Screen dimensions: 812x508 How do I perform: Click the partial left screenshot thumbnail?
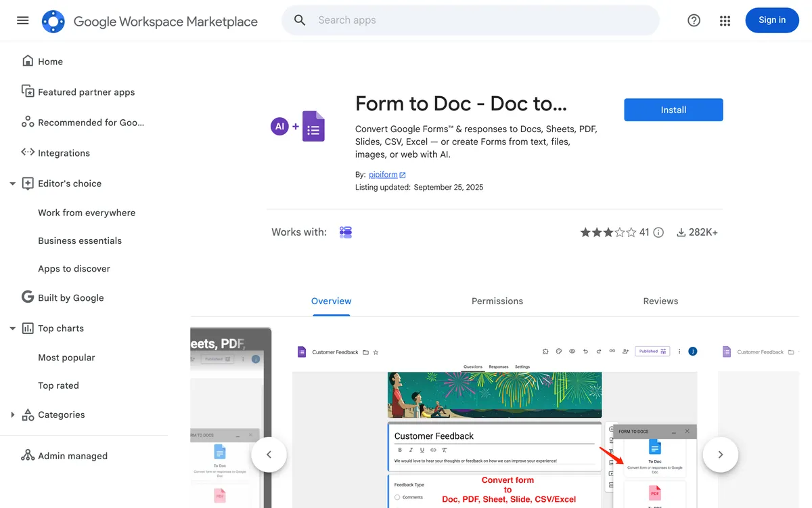(231, 418)
